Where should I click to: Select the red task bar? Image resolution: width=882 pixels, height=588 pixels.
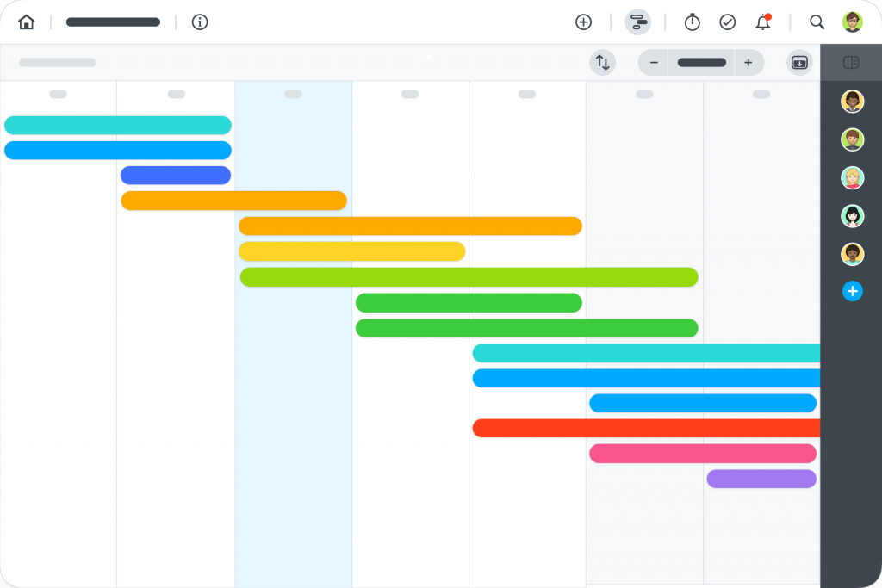[x=646, y=428]
